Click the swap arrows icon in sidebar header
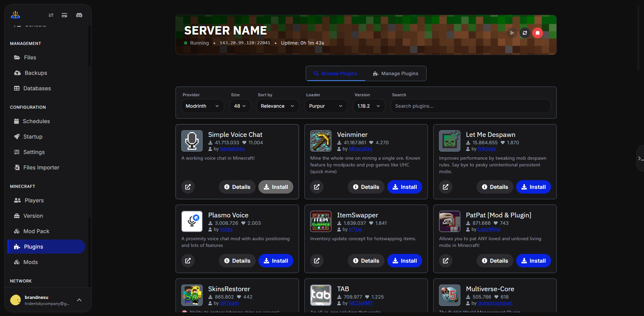Viewport: 644px width, 316px height. pyautogui.click(x=51, y=15)
